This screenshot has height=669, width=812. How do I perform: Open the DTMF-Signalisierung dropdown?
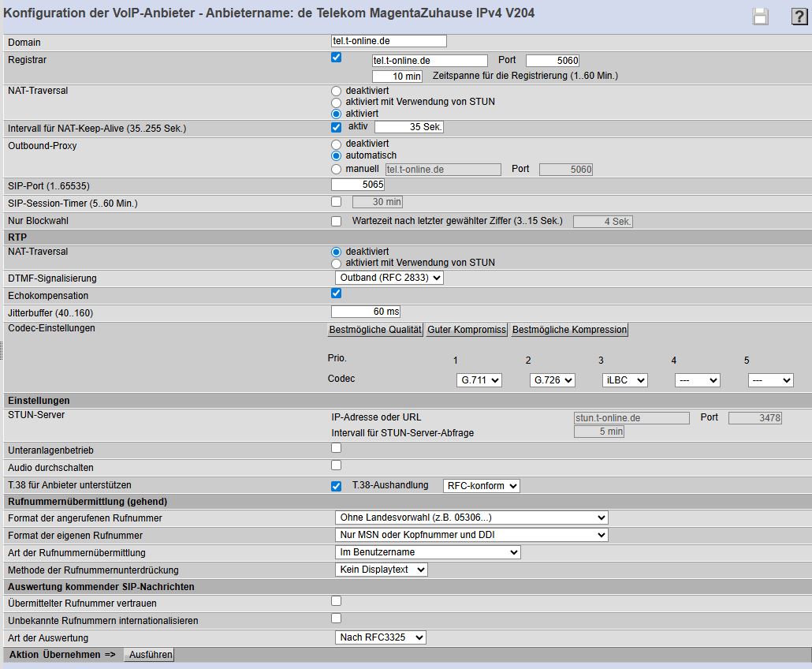[389, 278]
